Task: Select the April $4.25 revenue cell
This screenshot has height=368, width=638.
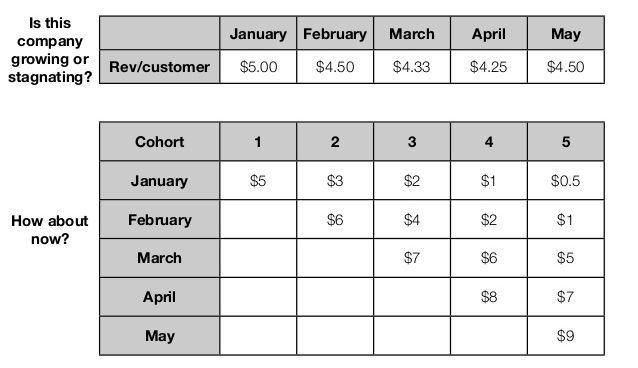Action: [x=489, y=67]
